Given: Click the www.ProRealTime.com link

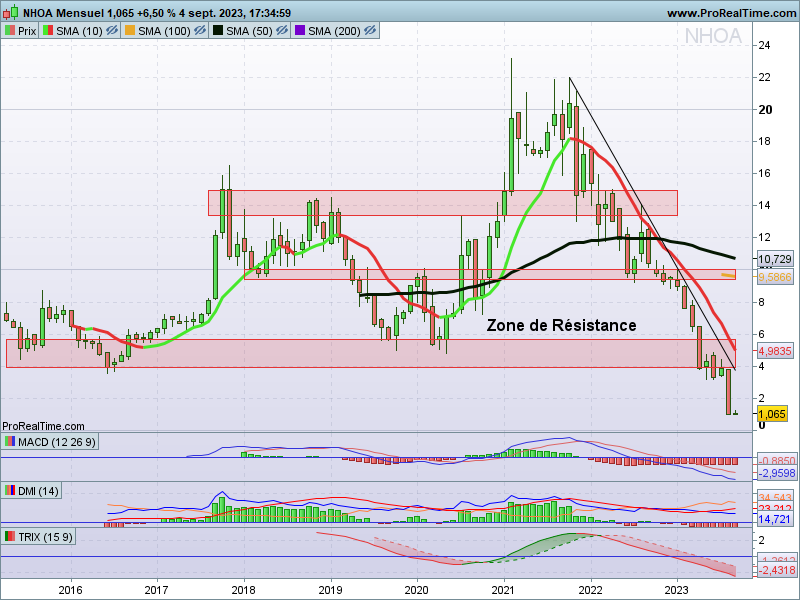Looking at the screenshot, I should 732,13.
